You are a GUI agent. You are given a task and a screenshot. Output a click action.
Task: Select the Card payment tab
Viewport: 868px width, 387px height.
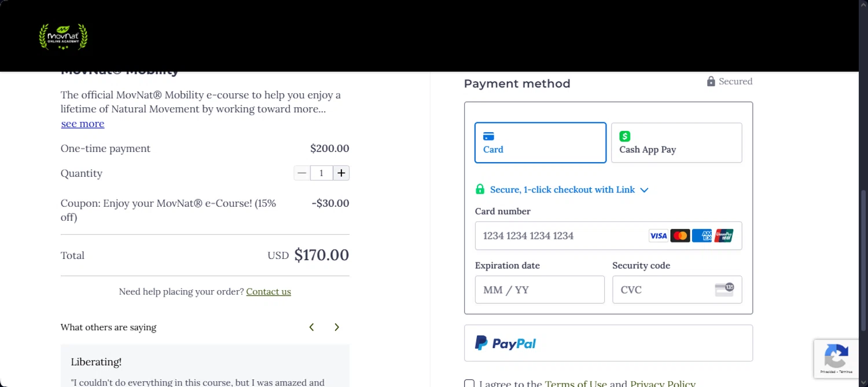pyautogui.click(x=540, y=143)
